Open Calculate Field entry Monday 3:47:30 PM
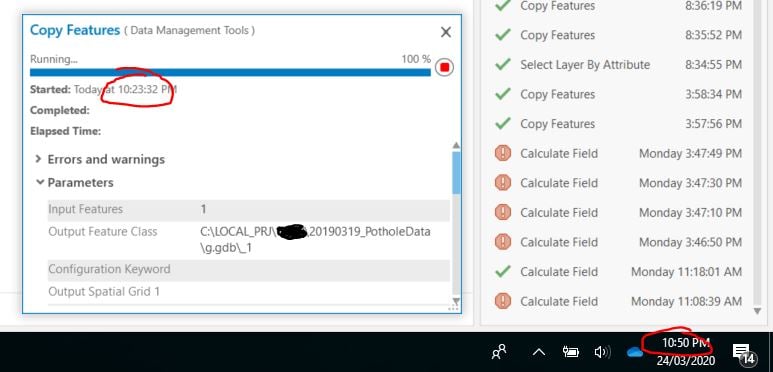This screenshot has height=372, width=773. tap(618, 183)
